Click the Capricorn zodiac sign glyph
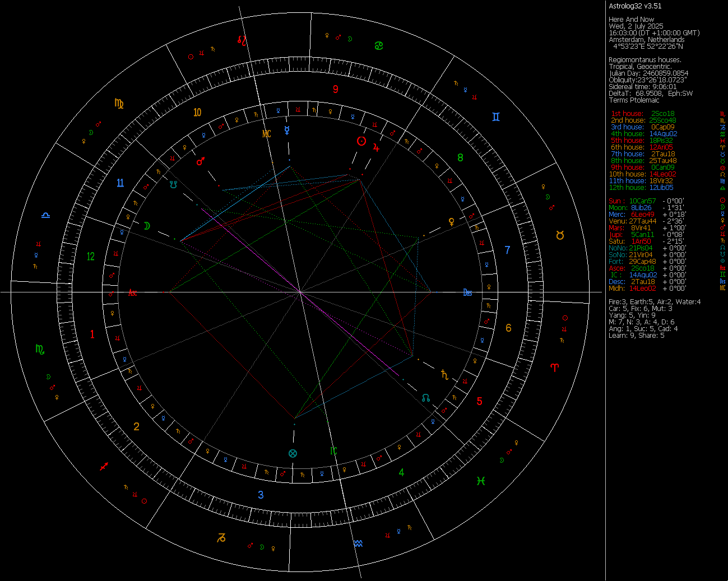728x581 pixels. click(x=221, y=538)
